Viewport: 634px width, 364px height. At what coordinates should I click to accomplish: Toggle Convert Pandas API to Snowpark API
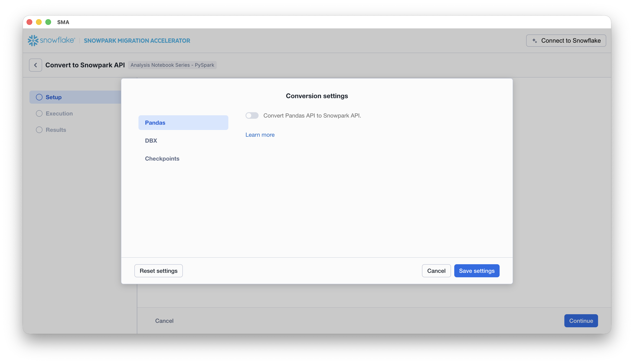click(252, 115)
